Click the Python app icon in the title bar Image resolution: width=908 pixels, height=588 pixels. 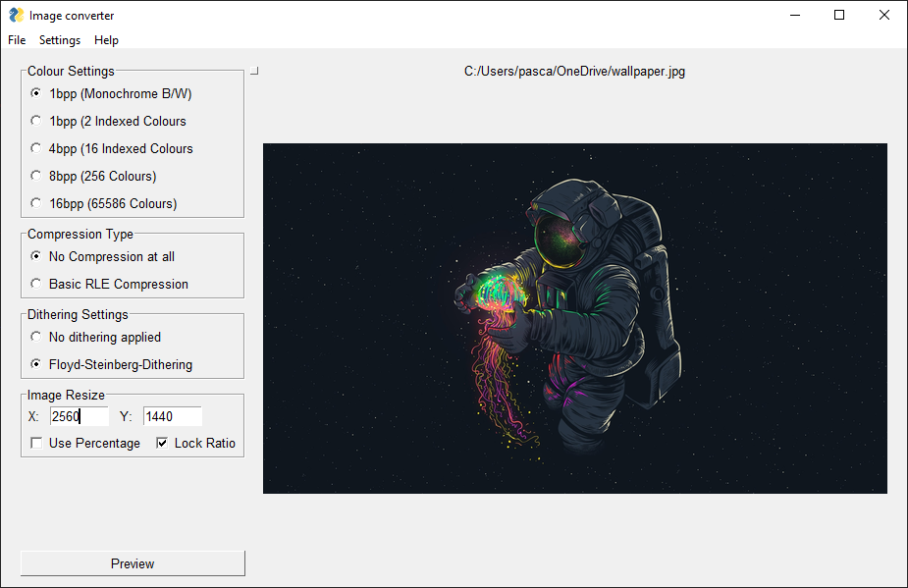[x=15, y=15]
